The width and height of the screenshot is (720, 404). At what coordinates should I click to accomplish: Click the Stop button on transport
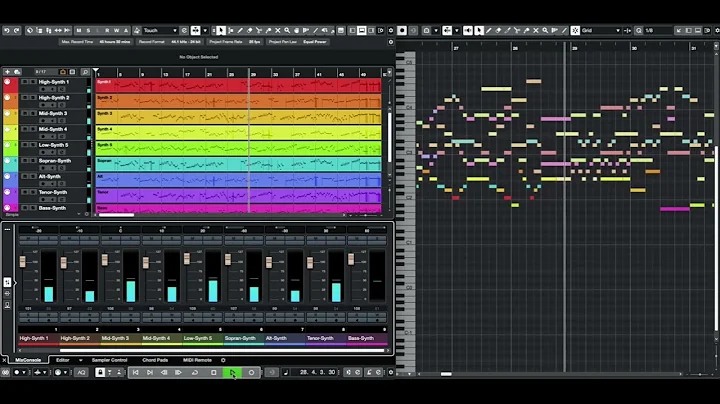pyautogui.click(x=214, y=372)
